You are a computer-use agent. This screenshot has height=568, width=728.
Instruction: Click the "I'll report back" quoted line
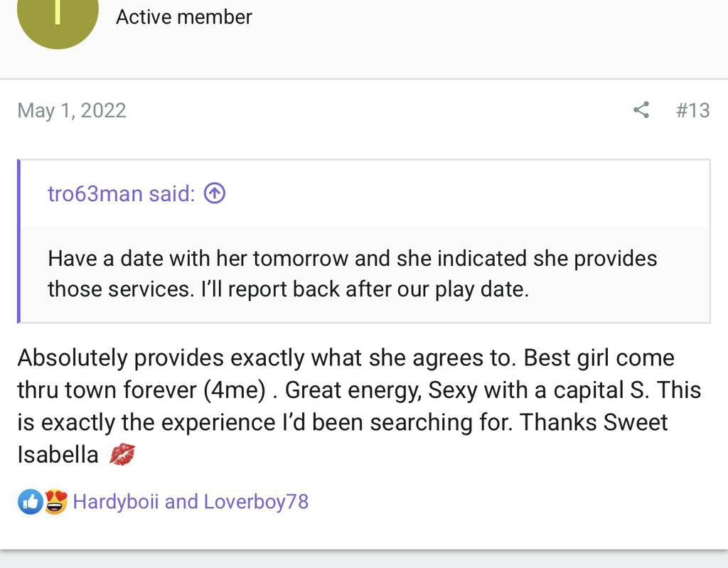[288, 289]
